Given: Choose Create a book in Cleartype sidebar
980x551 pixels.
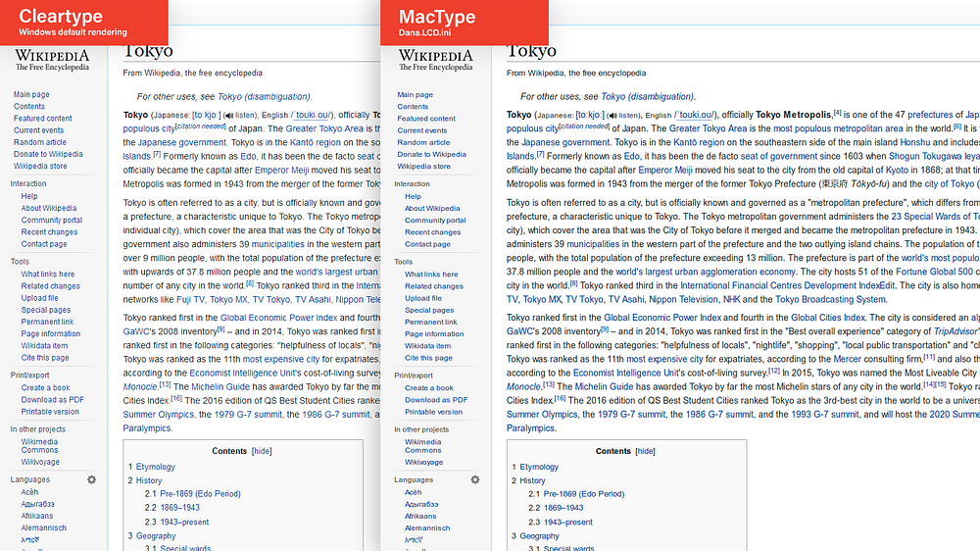Looking at the screenshot, I should (x=46, y=388).
